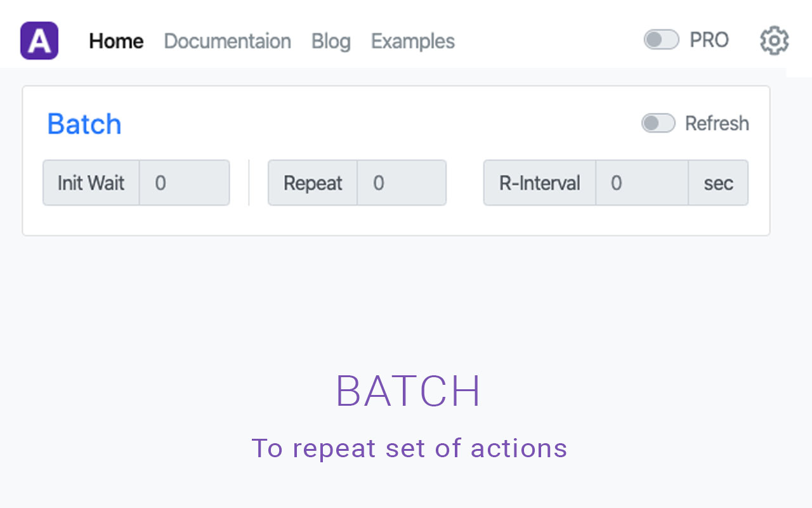Open the Documentaion nav link
Image resolution: width=812 pixels, height=508 pixels.
pyautogui.click(x=227, y=41)
